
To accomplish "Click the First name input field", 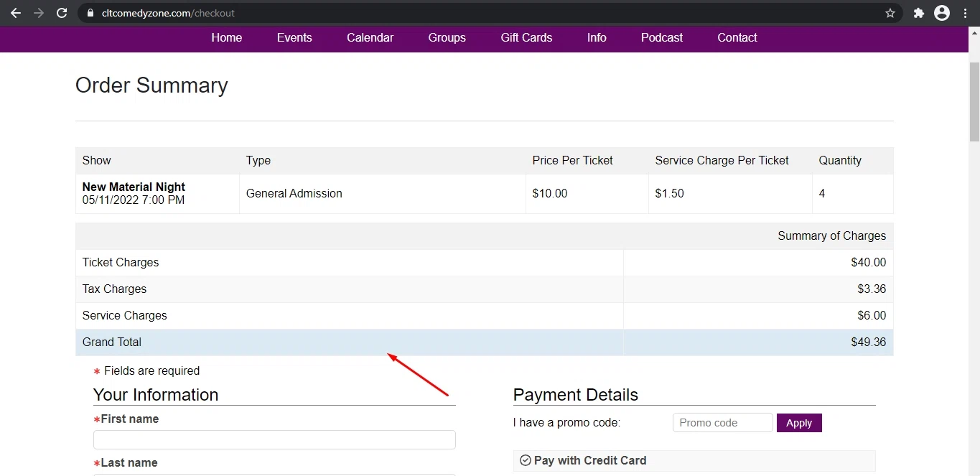I will 274,439.
